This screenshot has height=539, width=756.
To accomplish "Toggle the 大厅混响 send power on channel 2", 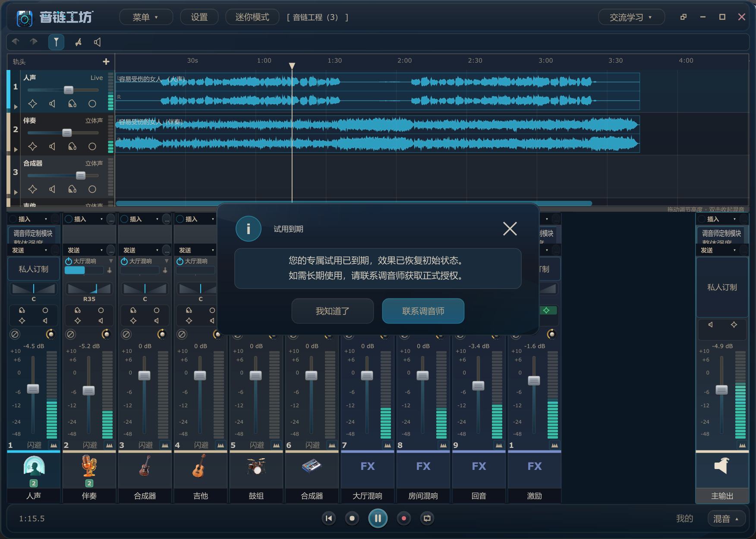I will click(x=69, y=261).
